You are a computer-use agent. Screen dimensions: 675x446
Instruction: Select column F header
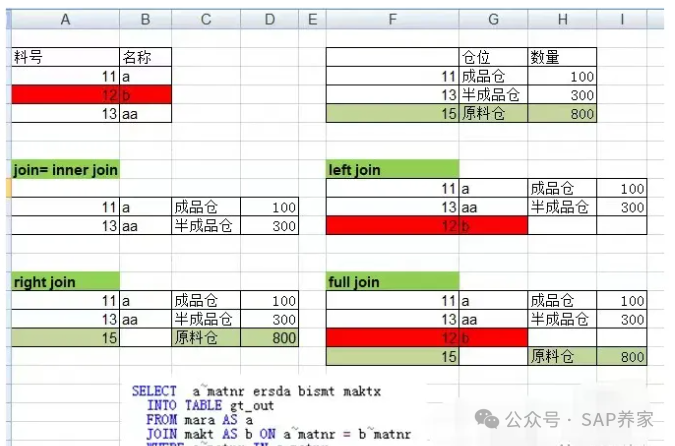click(393, 19)
